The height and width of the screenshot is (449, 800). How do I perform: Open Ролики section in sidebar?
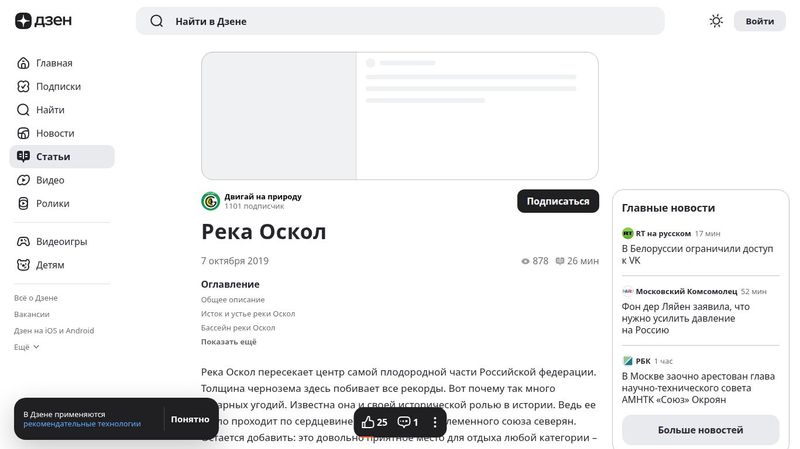click(52, 203)
